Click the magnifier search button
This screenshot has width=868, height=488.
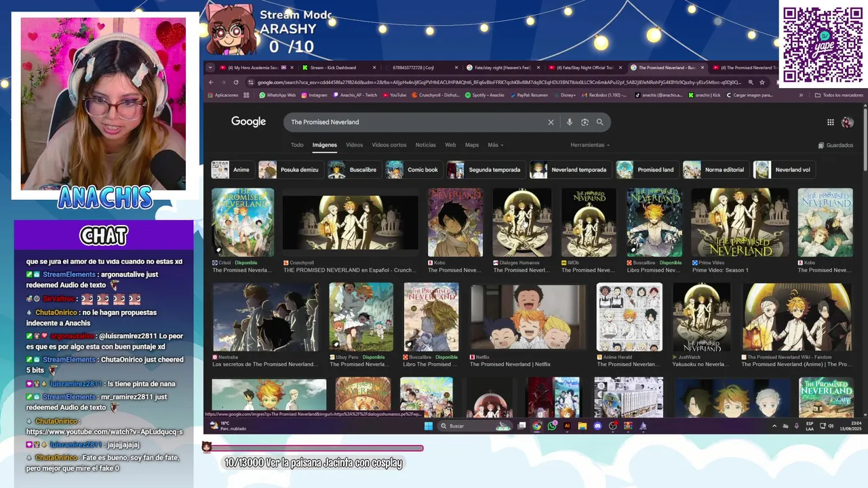(599, 122)
